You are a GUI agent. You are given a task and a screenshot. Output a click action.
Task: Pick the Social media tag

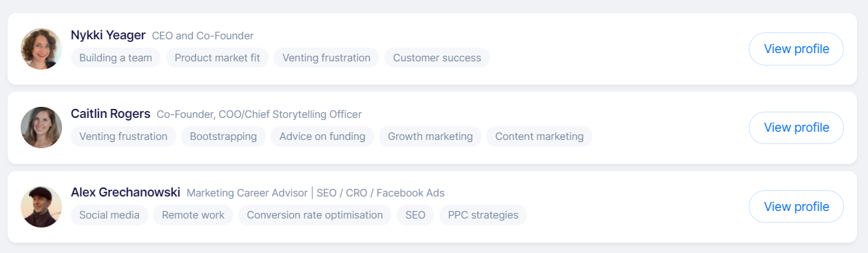point(110,215)
